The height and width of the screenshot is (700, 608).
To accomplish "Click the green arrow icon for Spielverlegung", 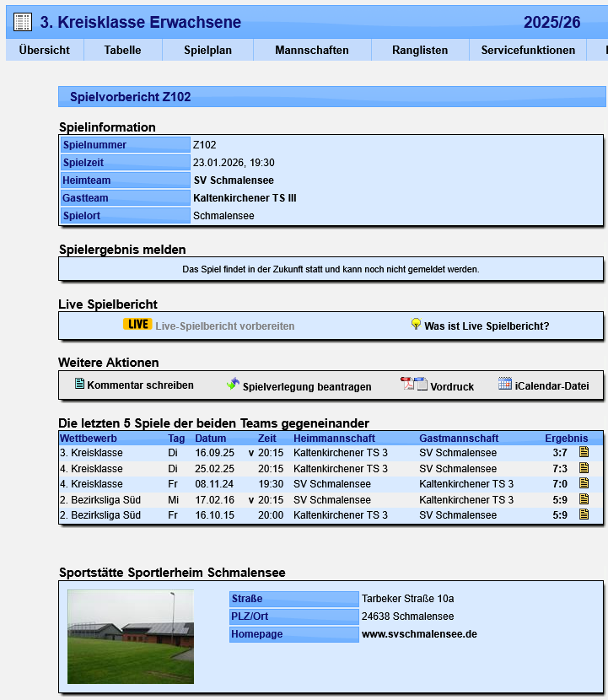I will tap(233, 384).
